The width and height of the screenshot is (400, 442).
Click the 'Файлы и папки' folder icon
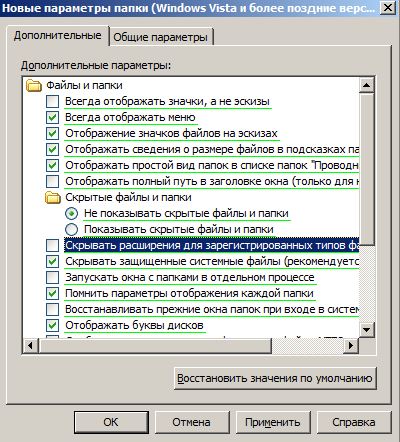tap(34, 85)
